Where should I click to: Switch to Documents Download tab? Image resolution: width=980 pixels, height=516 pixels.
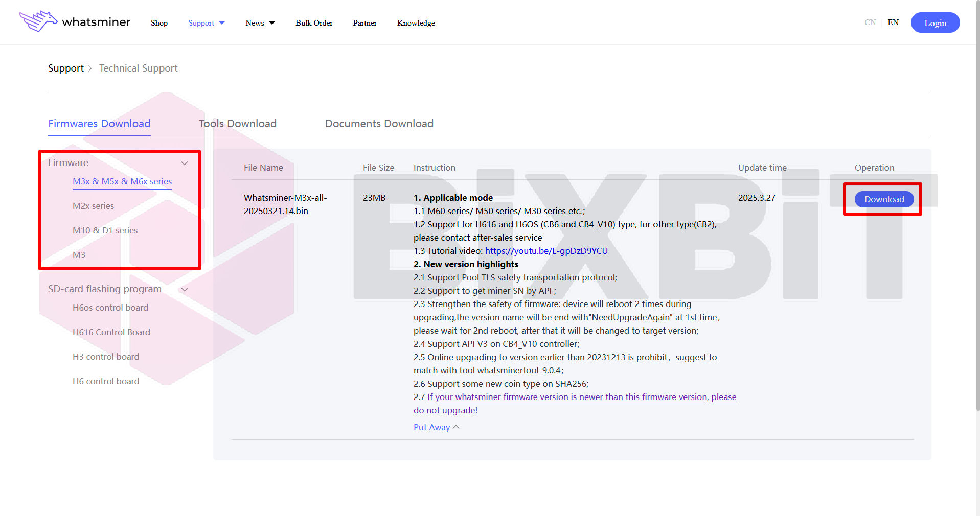379,124
